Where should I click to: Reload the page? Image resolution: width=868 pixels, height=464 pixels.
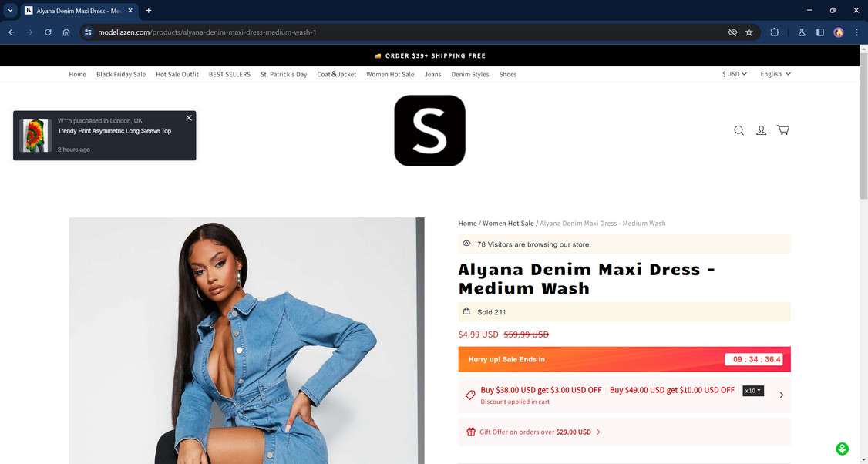(48, 32)
